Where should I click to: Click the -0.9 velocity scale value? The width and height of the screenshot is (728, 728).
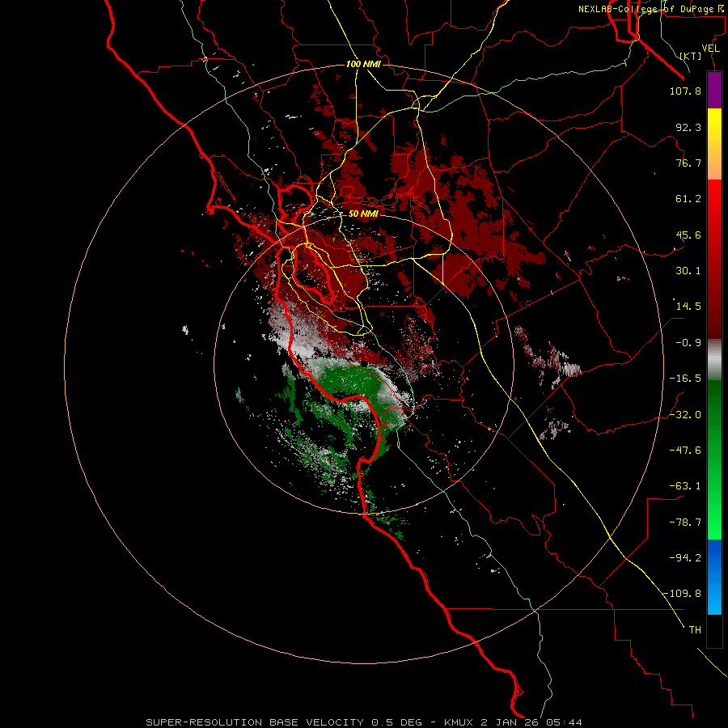click(x=688, y=343)
